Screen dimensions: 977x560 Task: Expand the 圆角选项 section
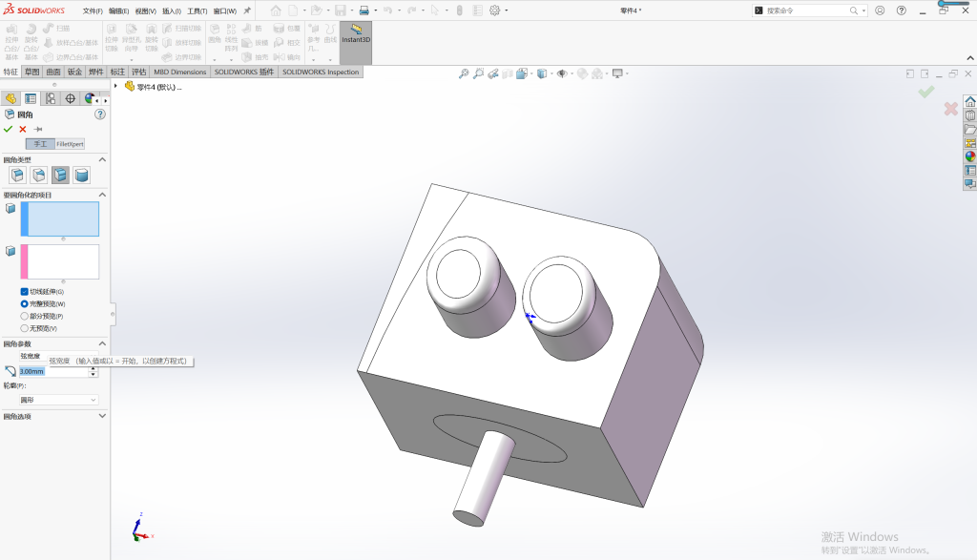(x=102, y=416)
